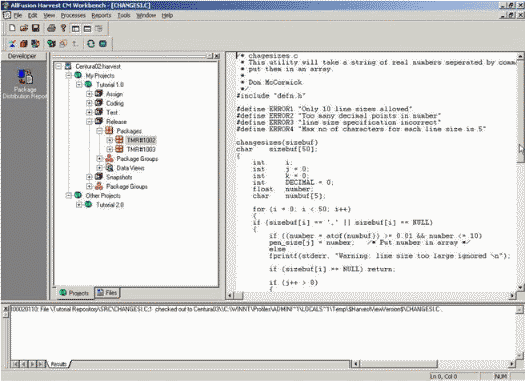525x381 pixels.
Task: Click the Save diskette icon
Action: [35, 28]
